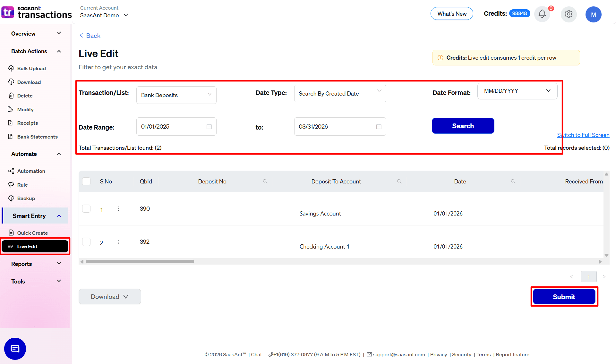Select the checkbox for deposit 390
Screen dimensions: 616x364
86,208
